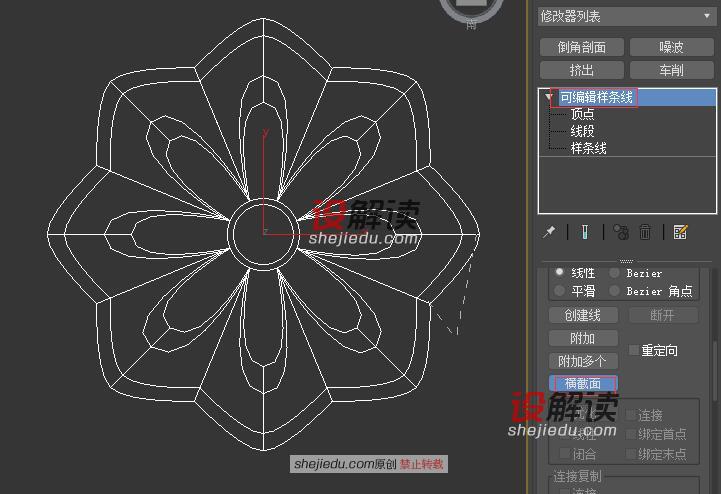721x494 pixels.
Task: Open Configure Modifier Sets icon
Action: (x=680, y=232)
